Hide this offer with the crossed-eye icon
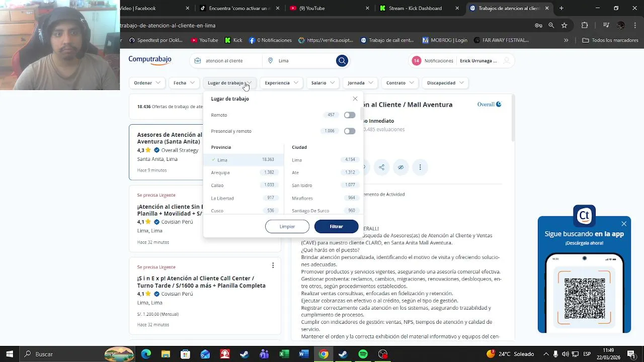Screen dimensions: 644x362 click(x=400, y=167)
